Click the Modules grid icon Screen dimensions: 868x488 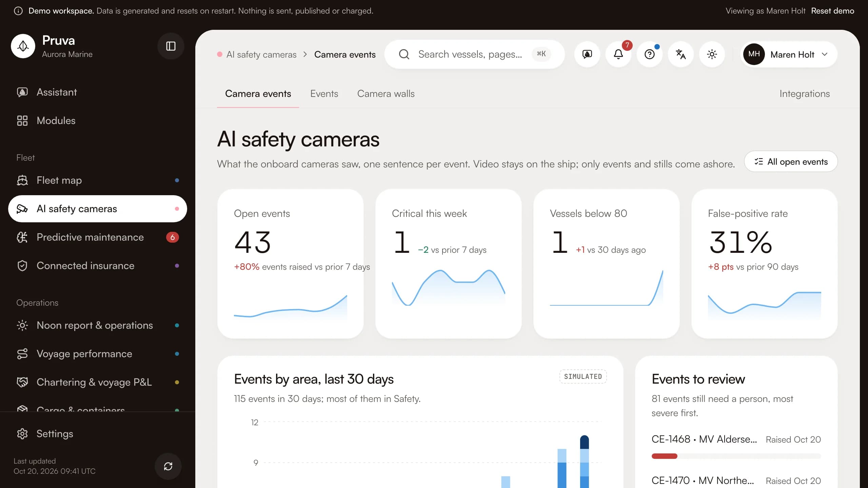pyautogui.click(x=22, y=121)
